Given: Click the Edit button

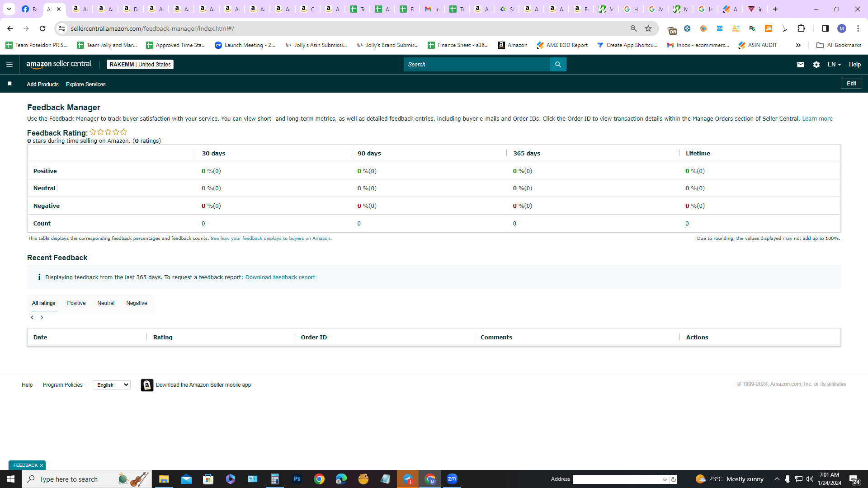Looking at the screenshot, I should pos(851,84).
